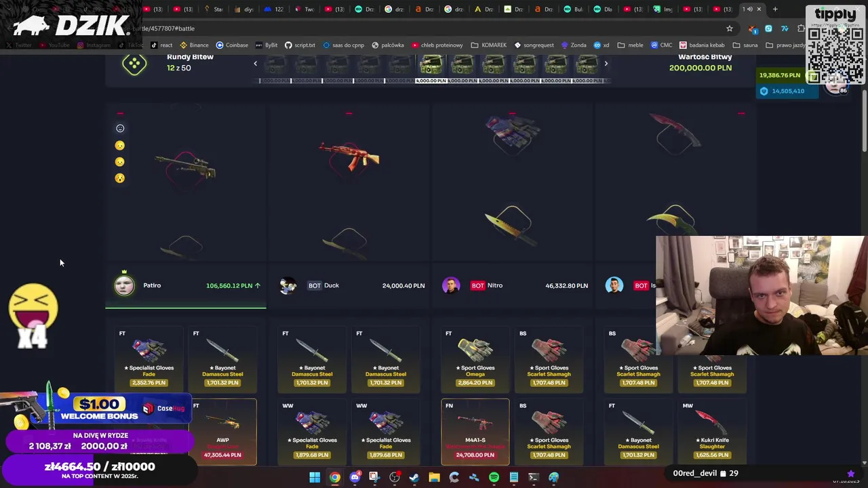
Task: Open File Explorer from the taskbar
Action: click(x=434, y=477)
